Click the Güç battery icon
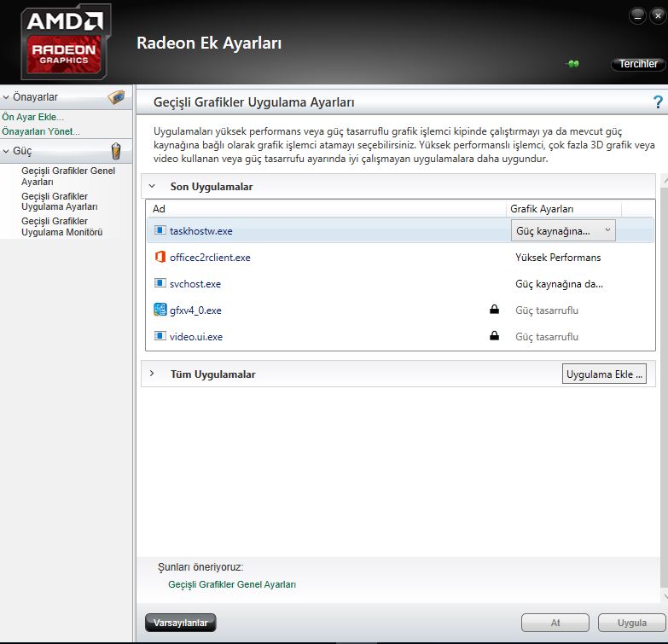Screen dimensions: 668x644 pyautogui.click(x=116, y=151)
